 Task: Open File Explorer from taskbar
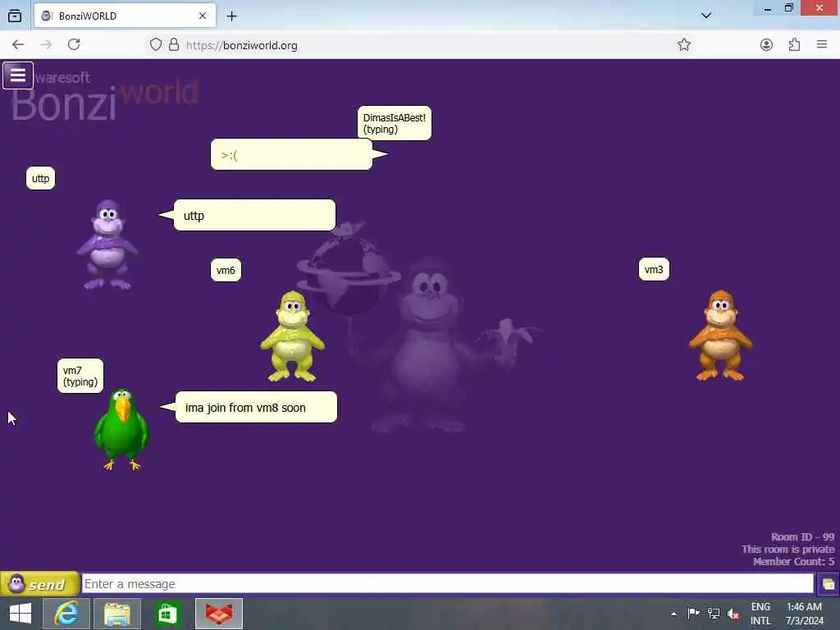[x=117, y=614]
